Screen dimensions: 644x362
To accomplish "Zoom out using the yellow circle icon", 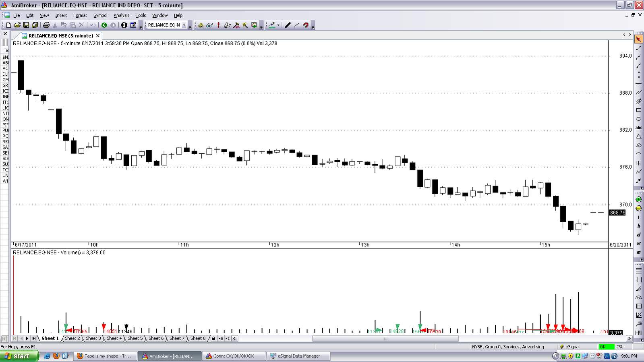I will (x=639, y=209).
